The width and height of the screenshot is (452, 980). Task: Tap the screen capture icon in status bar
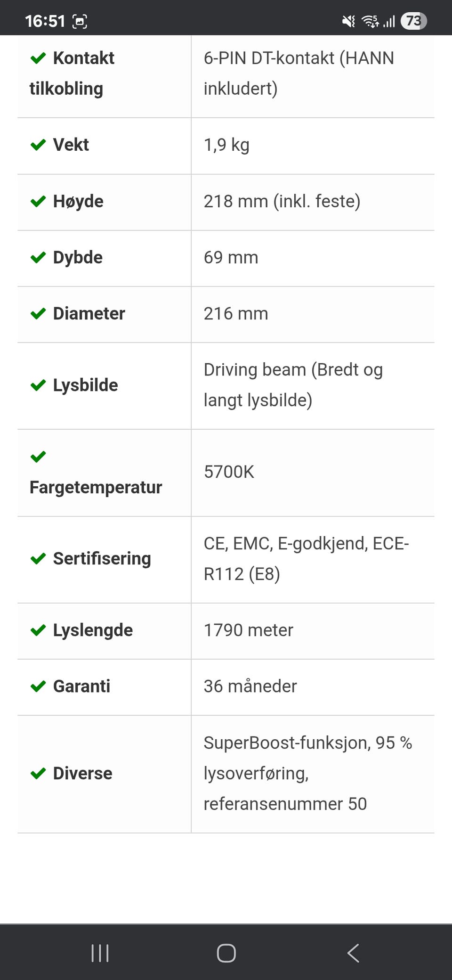point(80,21)
